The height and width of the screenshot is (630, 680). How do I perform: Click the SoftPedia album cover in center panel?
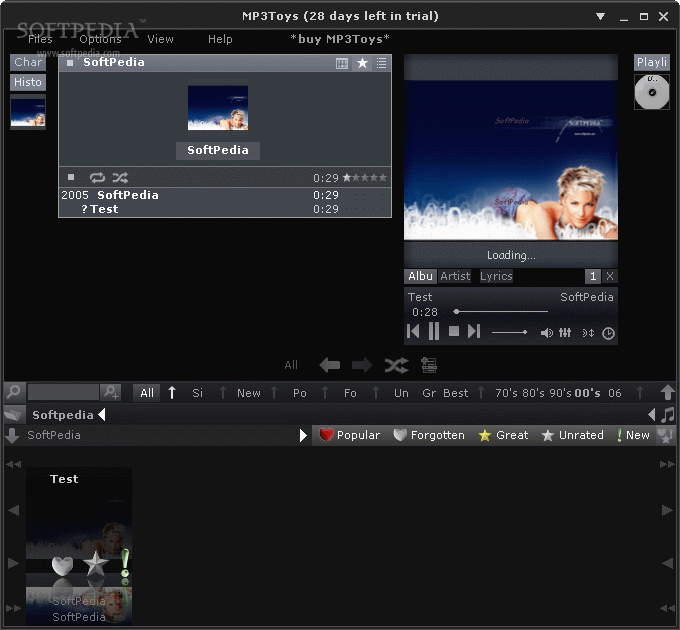[218, 108]
